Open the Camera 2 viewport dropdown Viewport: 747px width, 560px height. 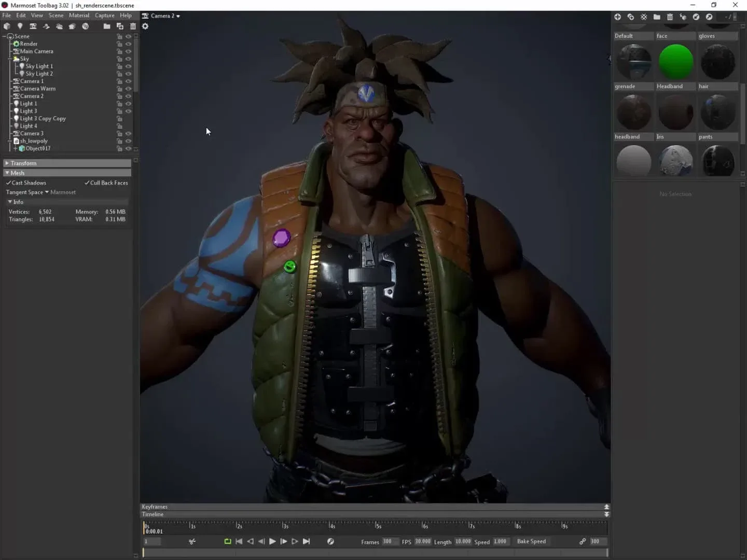pyautogui.click(x=161, y=16)
